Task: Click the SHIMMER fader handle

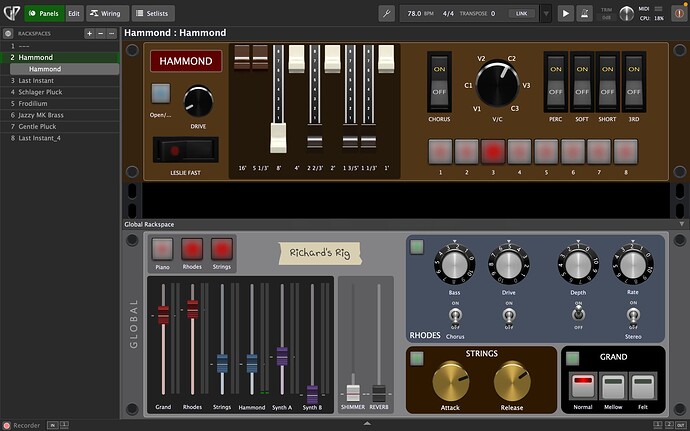Action: click(x=353, y=393)
